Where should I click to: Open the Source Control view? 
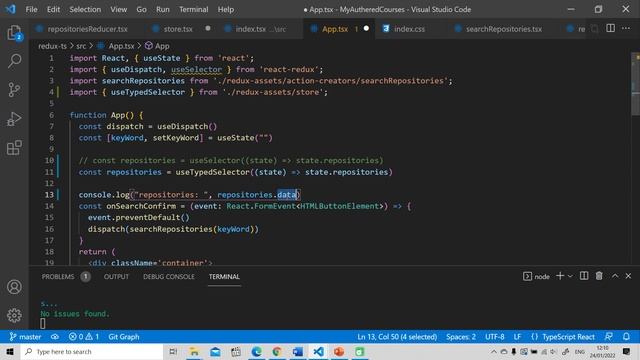click(14, 89)
